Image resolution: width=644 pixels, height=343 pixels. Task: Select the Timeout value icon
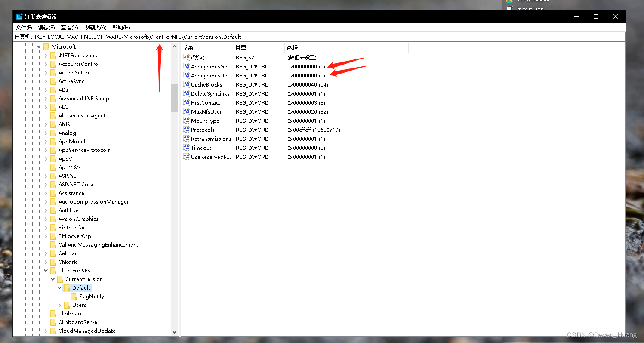[x=186, y=148]
